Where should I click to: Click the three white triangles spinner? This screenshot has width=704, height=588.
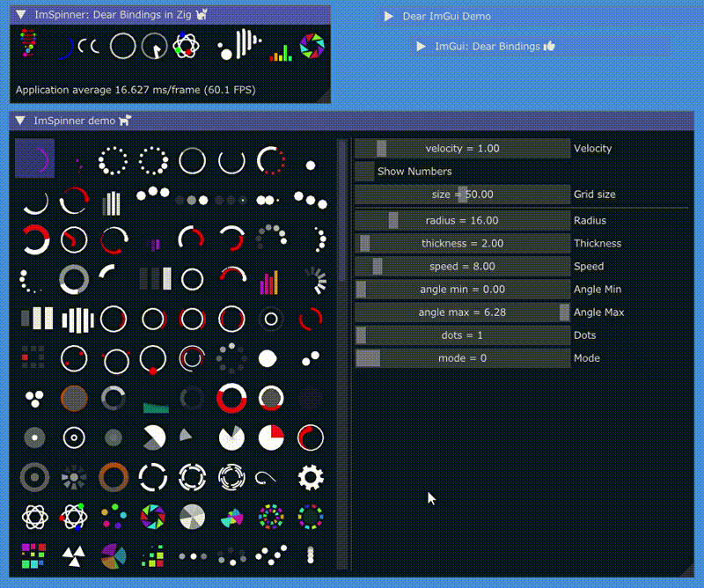point(74,556)
